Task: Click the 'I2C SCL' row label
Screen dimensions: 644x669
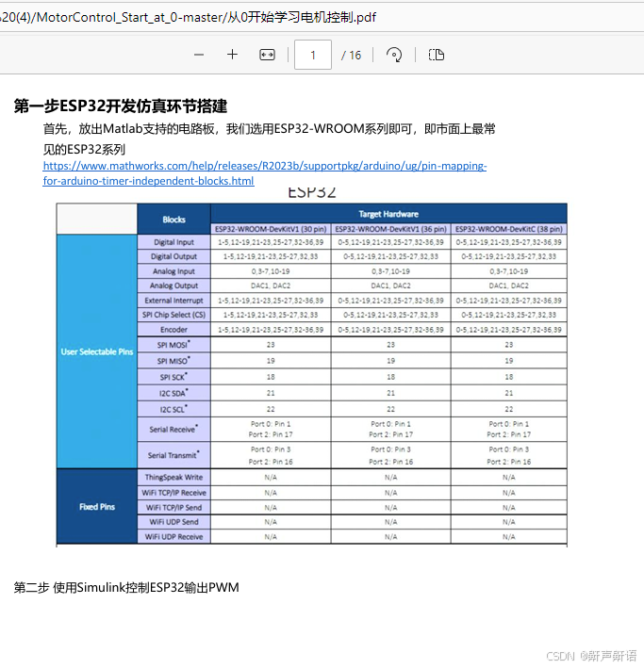Action: pos(173,409)
